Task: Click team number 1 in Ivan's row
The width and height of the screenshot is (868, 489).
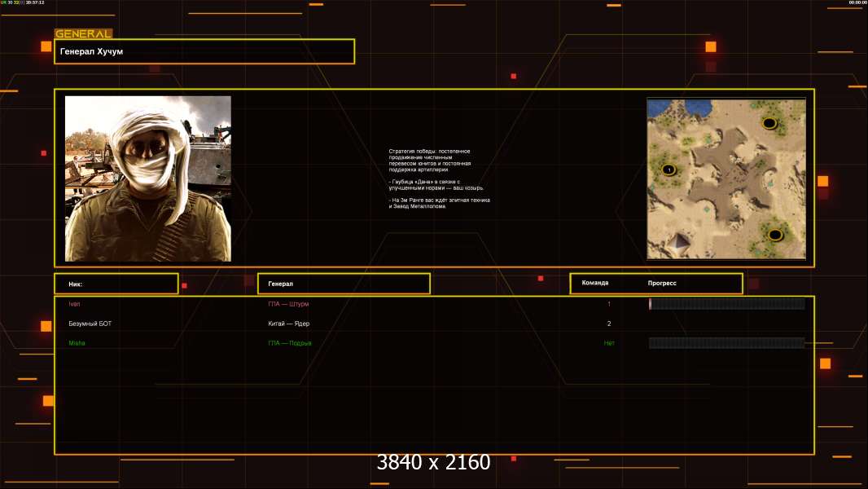Action: tap(609, 304)
